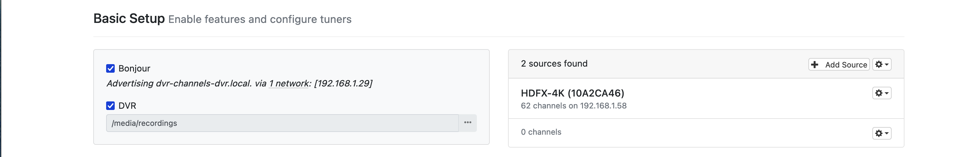Click the Add Source button label
The width and height of the screenshot is (980, 157).
click(x=846, y=65)
